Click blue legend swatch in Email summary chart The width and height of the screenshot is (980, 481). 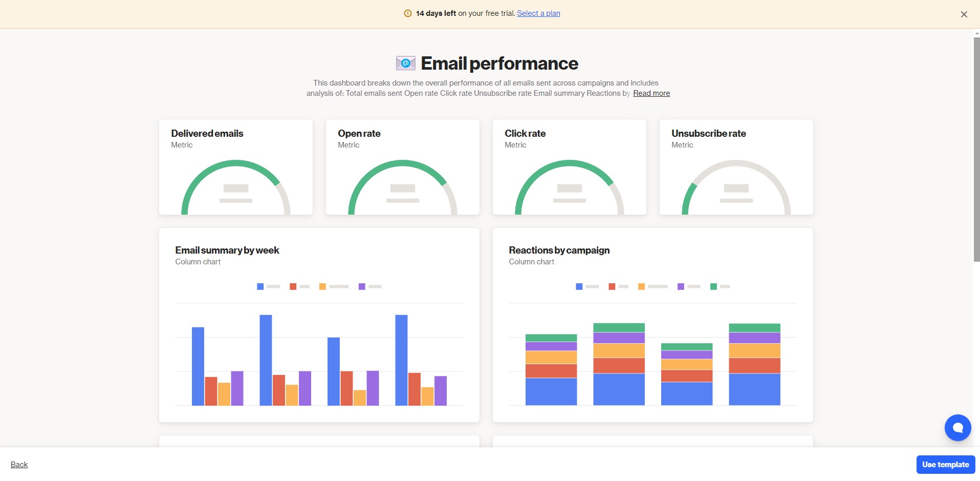[x=260, y=286]
